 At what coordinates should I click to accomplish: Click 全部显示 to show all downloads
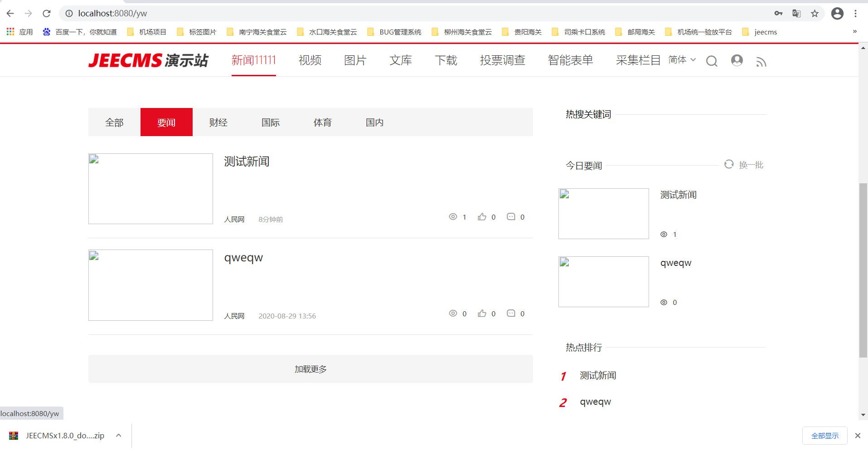tap(825, 436)
